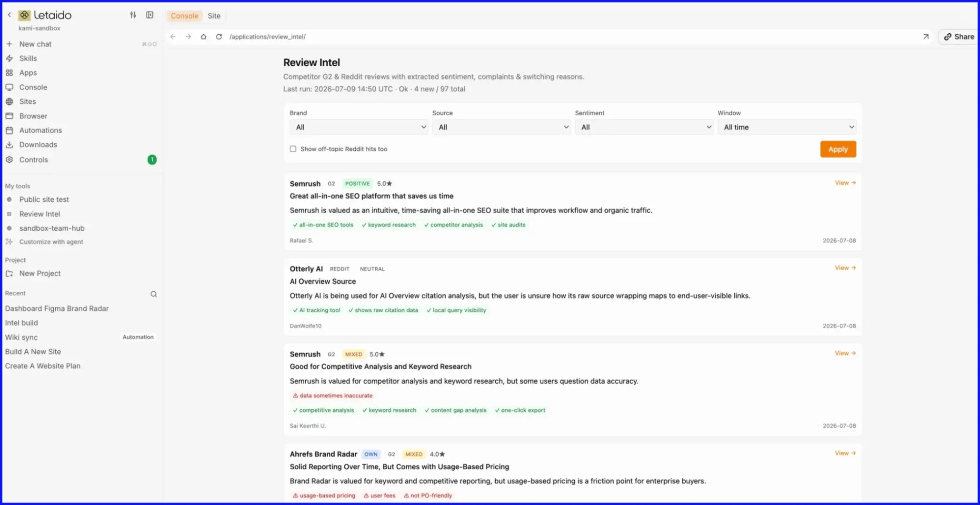Click the New Project folder icon
980x505 pixels.
click(x=9, y=274)
